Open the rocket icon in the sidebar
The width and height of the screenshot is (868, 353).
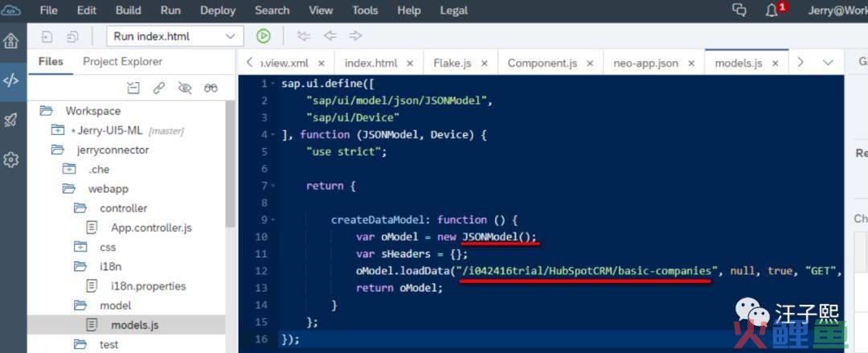[x=11, y=120]
